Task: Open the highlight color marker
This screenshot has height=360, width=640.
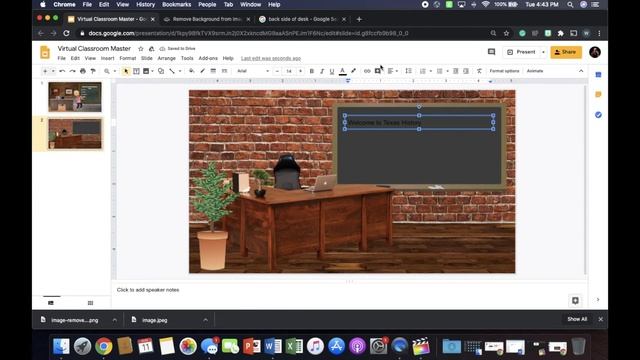Action: click(353, 71)
